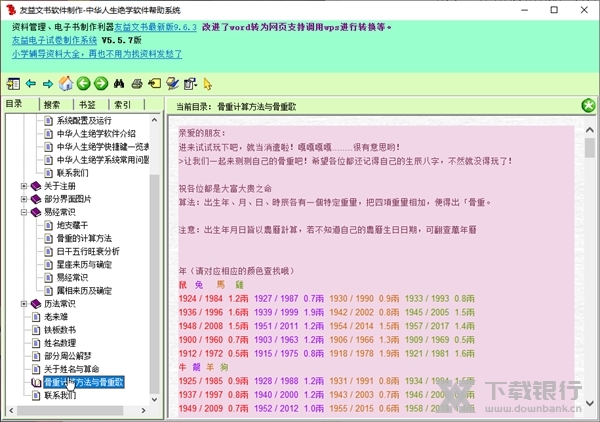Click the purple text 1939 / 1999
The width and height of the screenshot is (600, 422).
pos(276,312)
